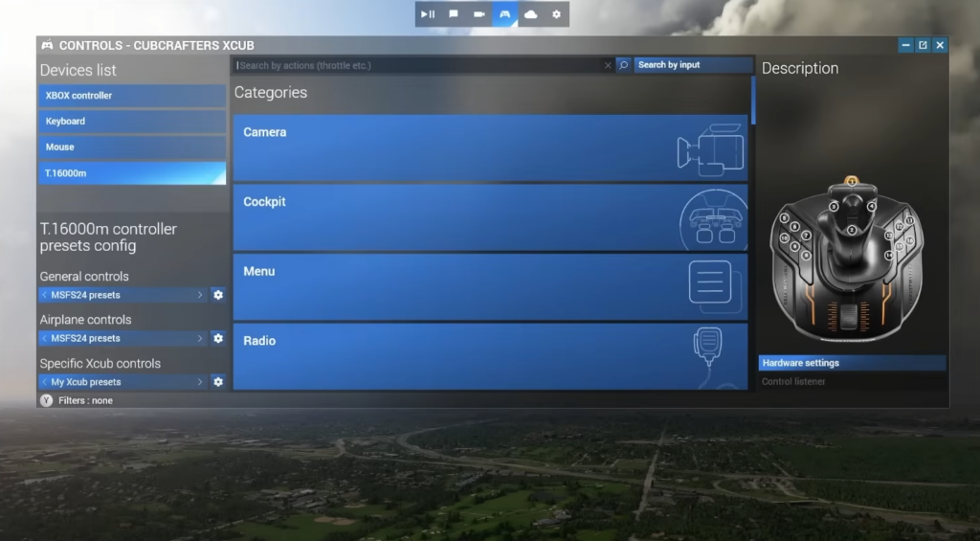Open Hardware settings
Screen dimensions: 980x541
coord(852,363)
